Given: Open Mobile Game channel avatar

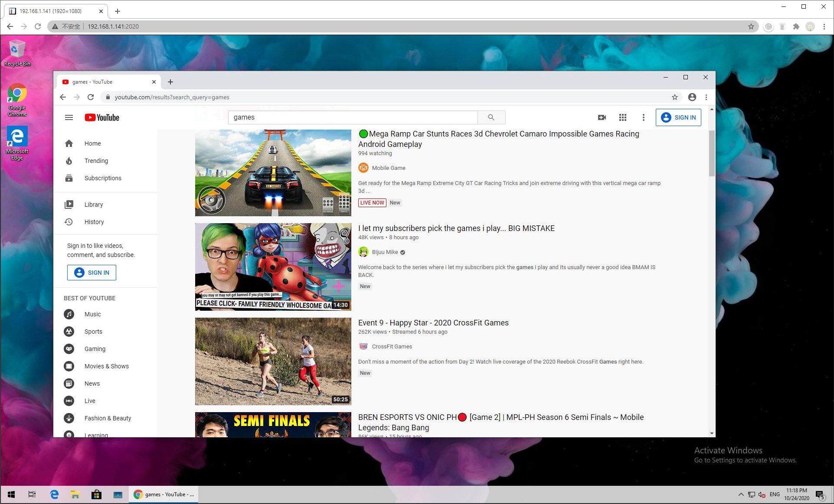Looking at the screenshot, I should pyautogui.click(x=363, y=168).
